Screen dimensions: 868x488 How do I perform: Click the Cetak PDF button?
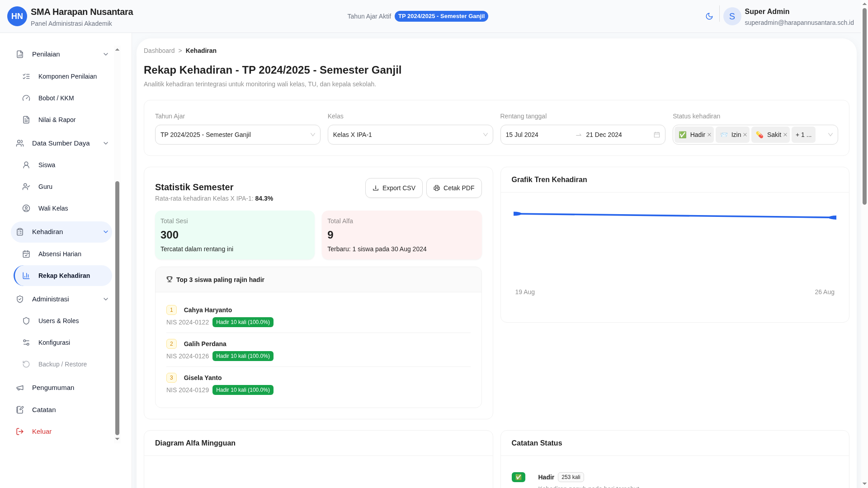click(454, 188)
